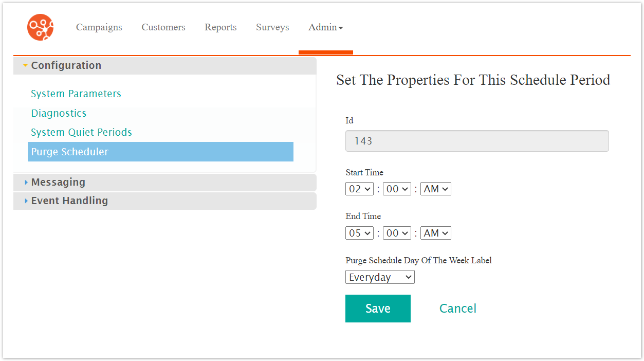This screenshot has width=644, height=361.
Task: Click the Event Handling chevron icon
Action: (26, 201)
